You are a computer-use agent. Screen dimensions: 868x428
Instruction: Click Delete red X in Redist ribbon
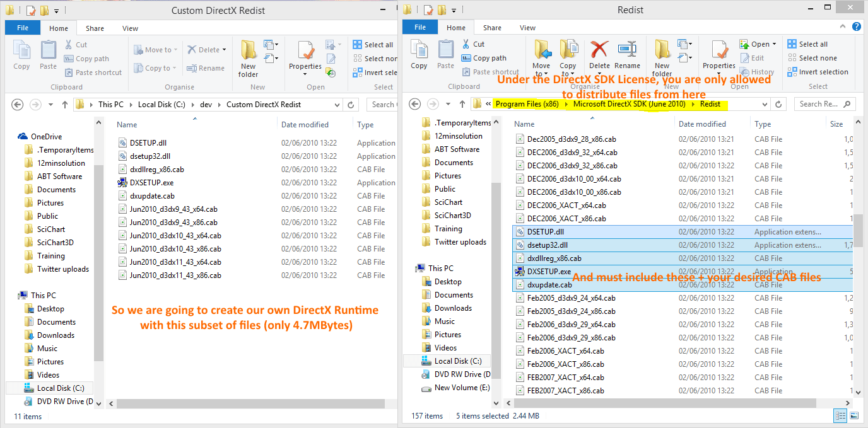pos(599,55)
